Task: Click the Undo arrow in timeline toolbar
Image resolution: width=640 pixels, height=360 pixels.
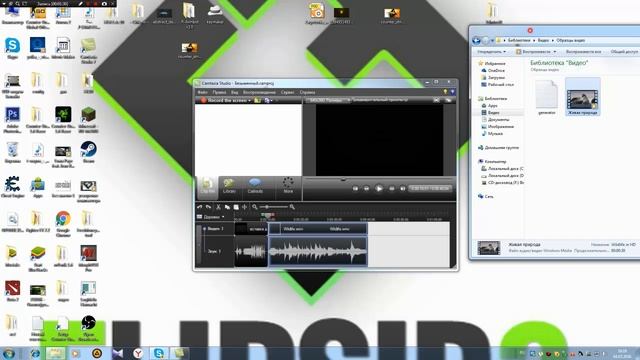Action: pyautogui.click(x=200, y=207)
